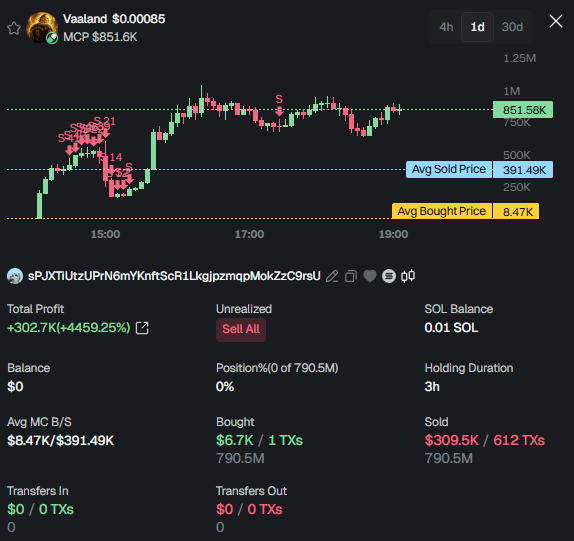Click wallet address sPJXTiUtz...C9rsU
Image resolution: width=574 pixels, height=541 pixels.
pos(174,276)
